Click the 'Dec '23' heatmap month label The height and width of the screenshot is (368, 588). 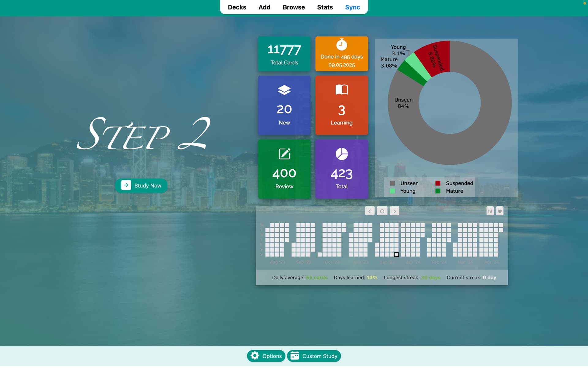387,262
